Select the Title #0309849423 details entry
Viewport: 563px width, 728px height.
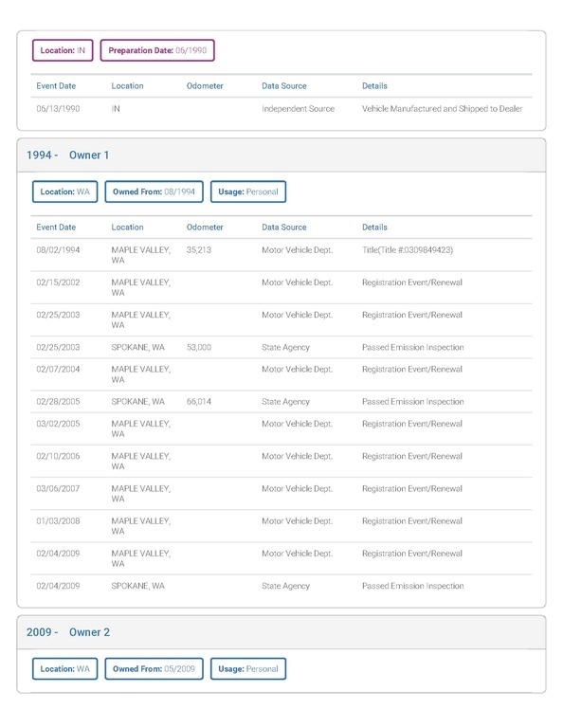408,250
